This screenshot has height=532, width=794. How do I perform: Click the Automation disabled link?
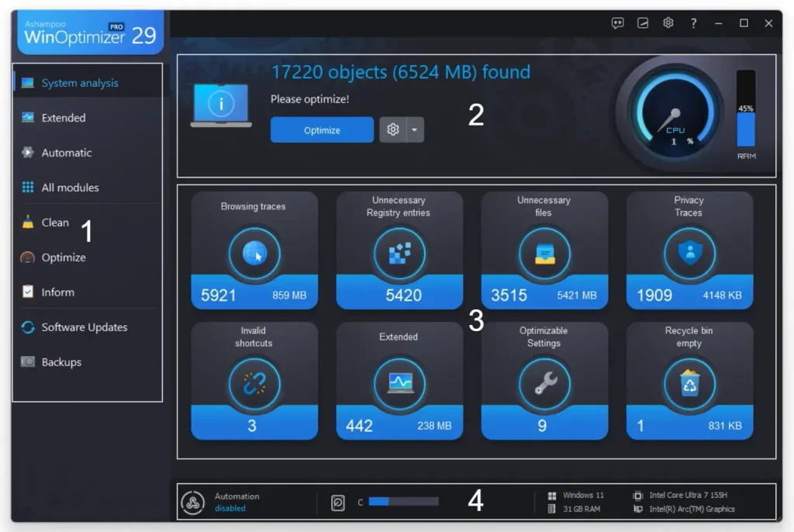point(230,508)
